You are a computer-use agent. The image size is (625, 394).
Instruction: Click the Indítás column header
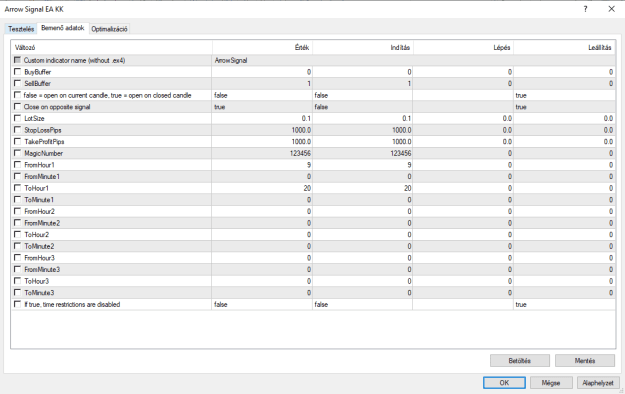363,47
